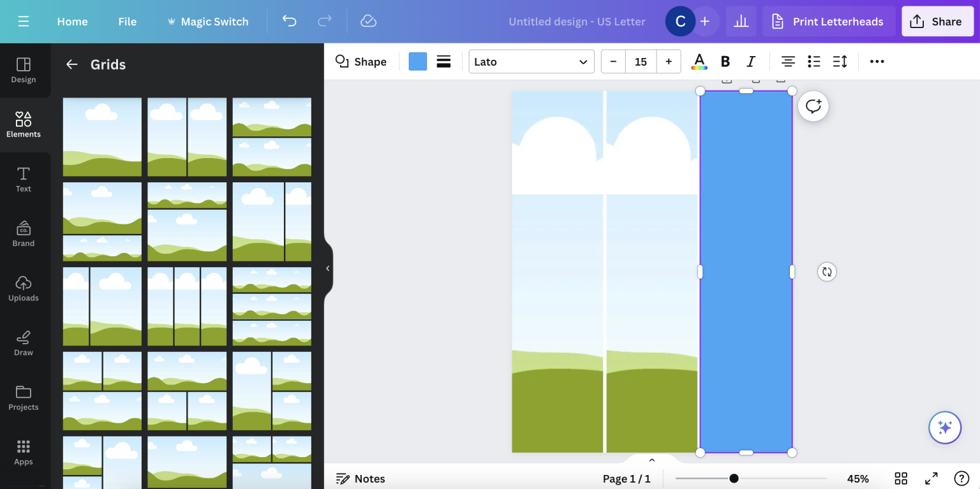Screen dimensions: 980x489
Task: Open the Magic assistant sparkle button
Action: pos(944,427)
